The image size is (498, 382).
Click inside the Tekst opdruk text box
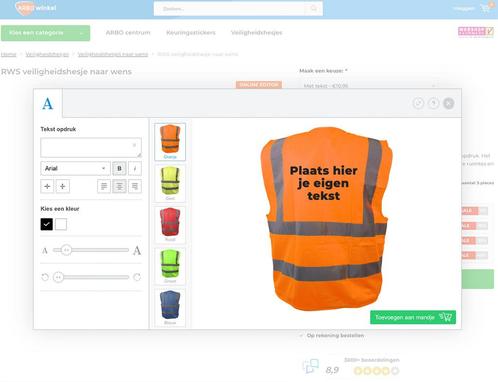[x=91, y=147]
